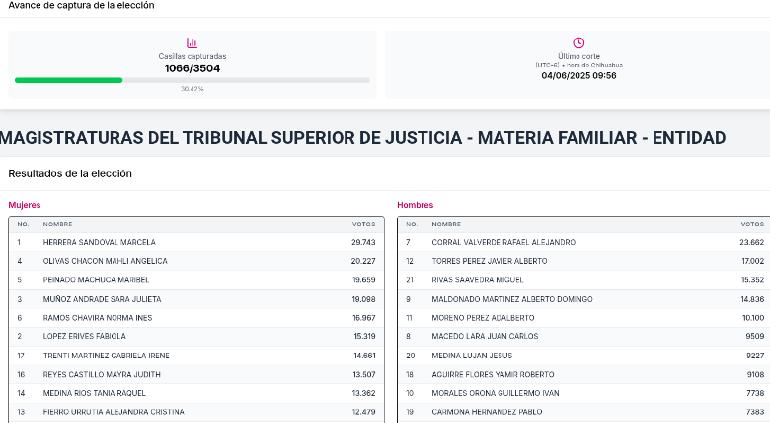Click the Resultados de la elección heading
770x423 pixels.
(70, 173)
